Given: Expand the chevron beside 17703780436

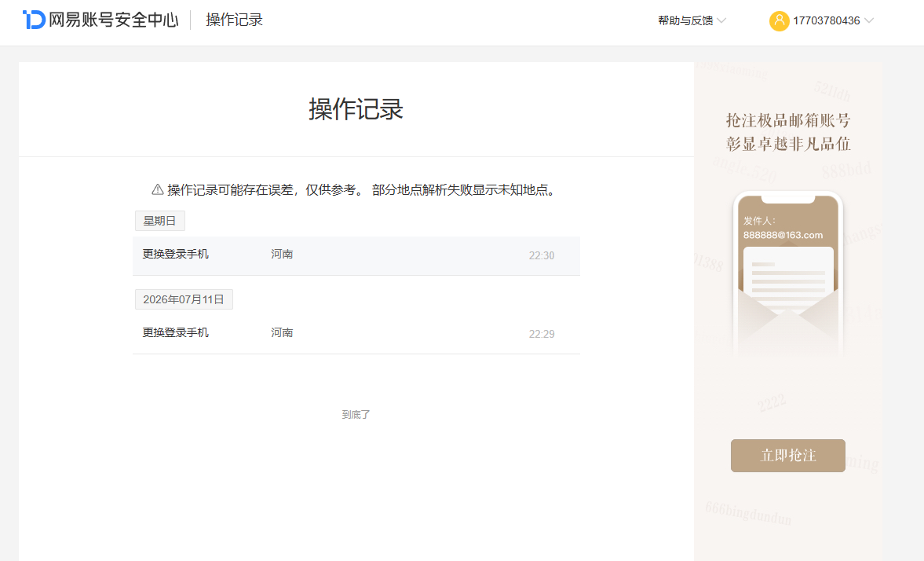Looking at the screenshot, I should [x=868, y=20].
